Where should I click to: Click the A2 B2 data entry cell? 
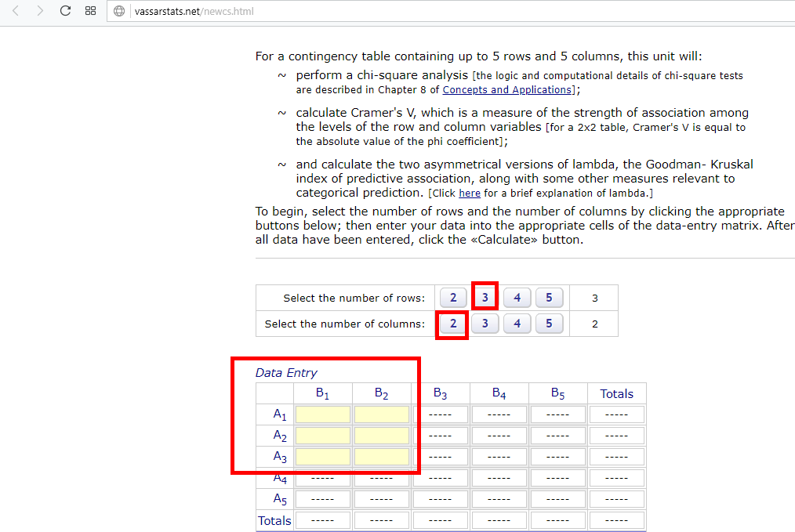(381, 436)
